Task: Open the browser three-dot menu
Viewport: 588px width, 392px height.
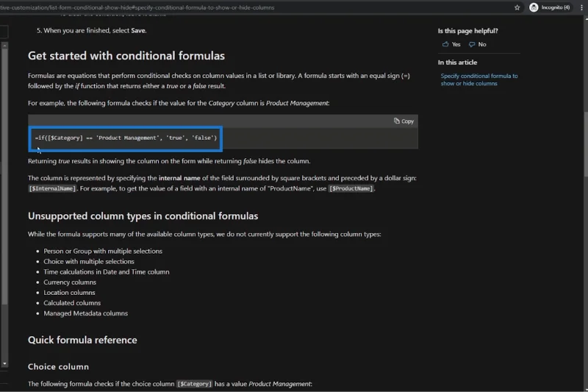Action: (581, 7)
